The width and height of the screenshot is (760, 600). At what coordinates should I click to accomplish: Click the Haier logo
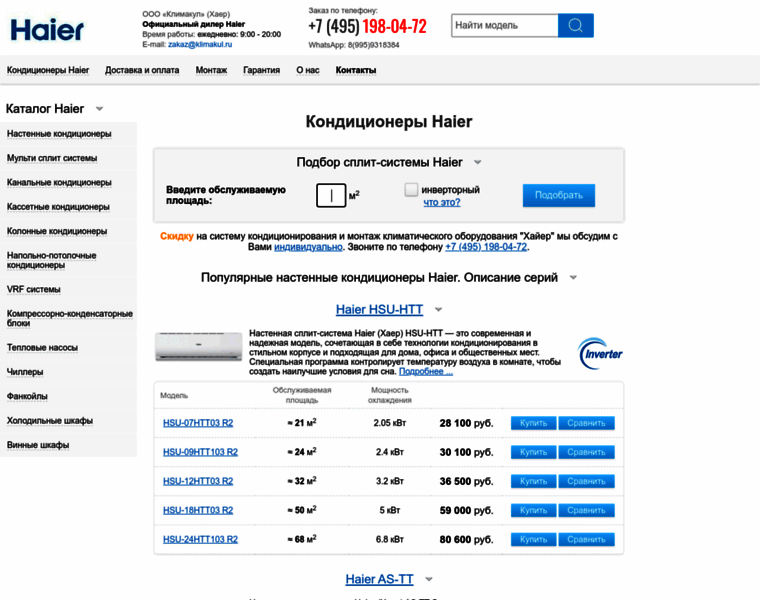[47, 30]
